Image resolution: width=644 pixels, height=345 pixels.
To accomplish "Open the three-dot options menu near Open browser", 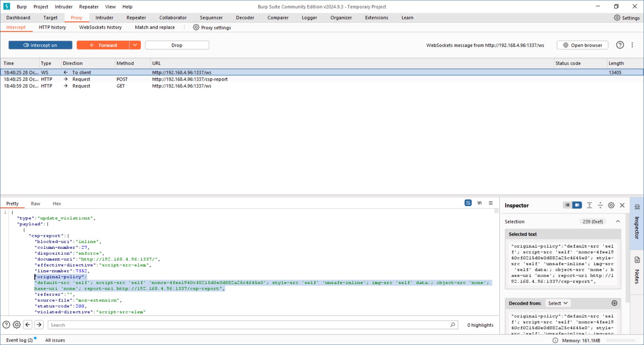I will coord(632,45).
